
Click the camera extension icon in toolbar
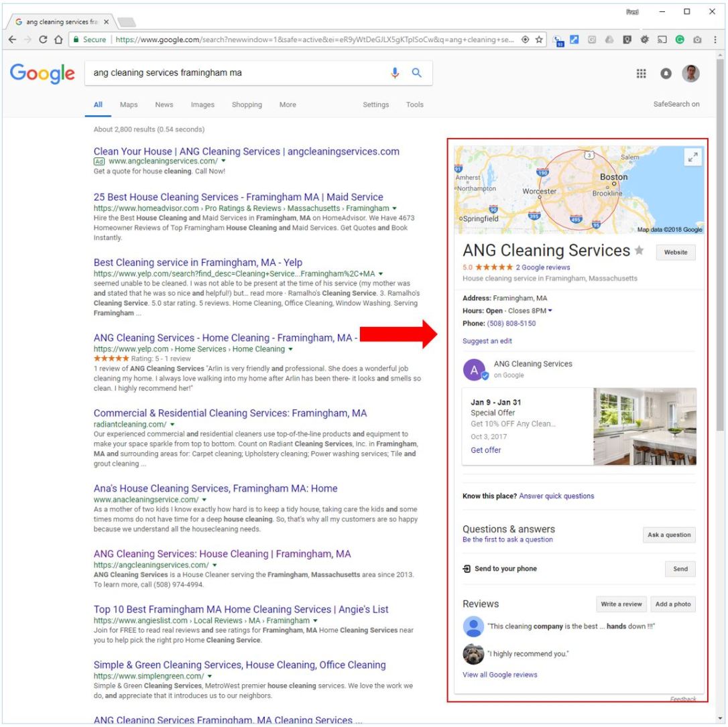(x=697, y=40)
